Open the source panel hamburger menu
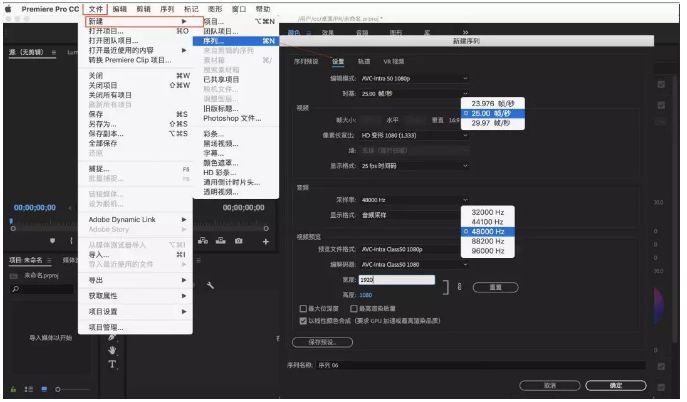 [x=53, y=53]
